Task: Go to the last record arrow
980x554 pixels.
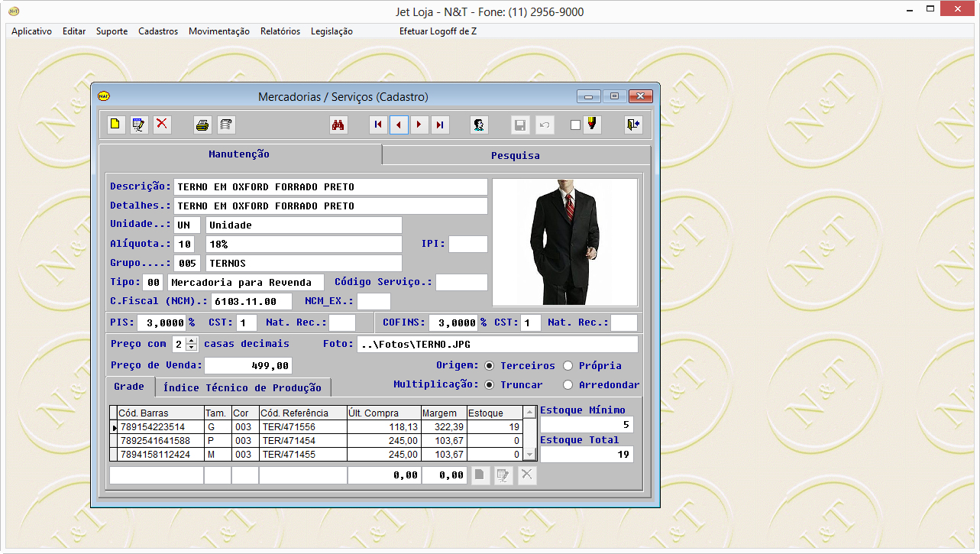Action: [x=440, y=125]
